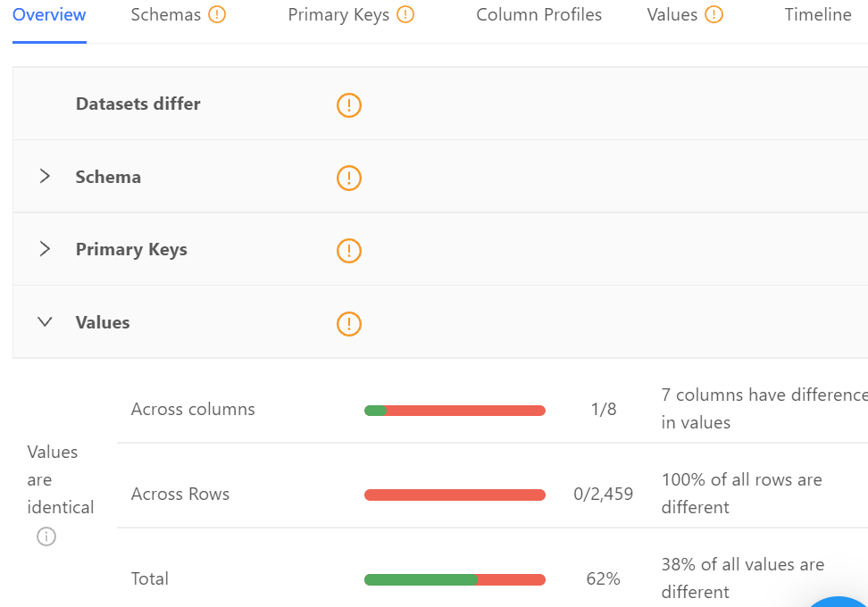The height and width of the screenshot is (607, 868).
Task: Click the warning icon in the Schema row
Action: click(348, 178)
